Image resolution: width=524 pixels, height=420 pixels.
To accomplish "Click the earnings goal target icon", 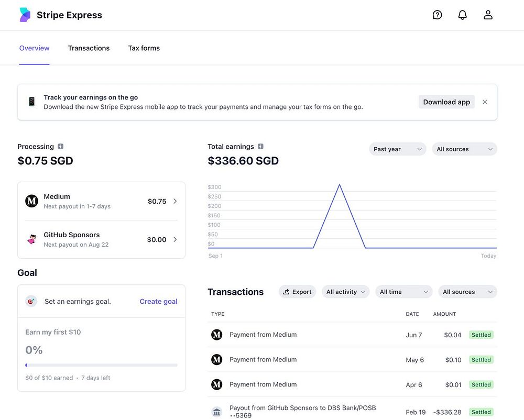I will pos(31,301).
